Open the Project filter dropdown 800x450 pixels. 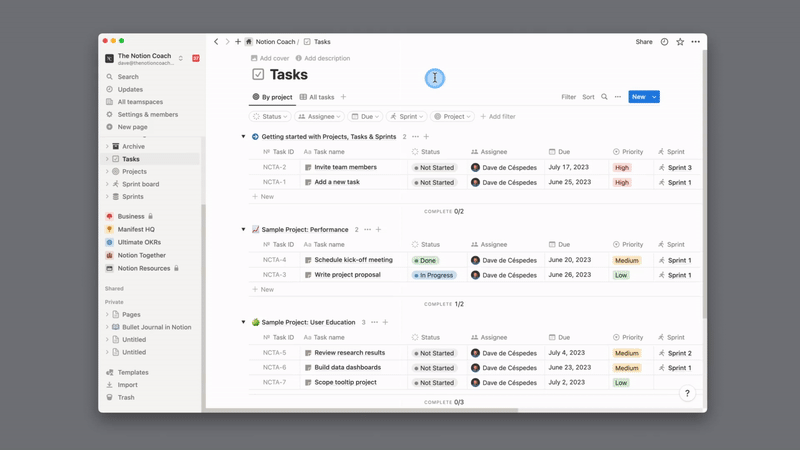453,117
